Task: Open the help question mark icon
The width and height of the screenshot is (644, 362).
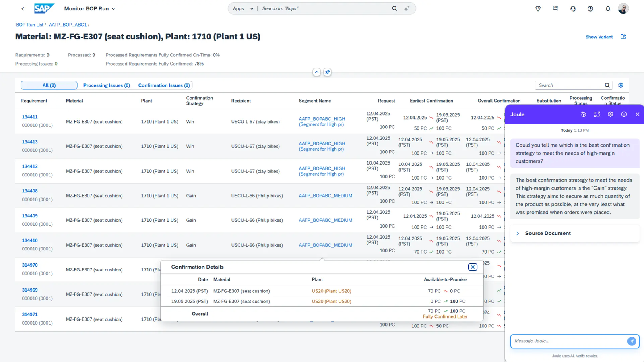Action: pyautogui.click(x=590, y=8)
